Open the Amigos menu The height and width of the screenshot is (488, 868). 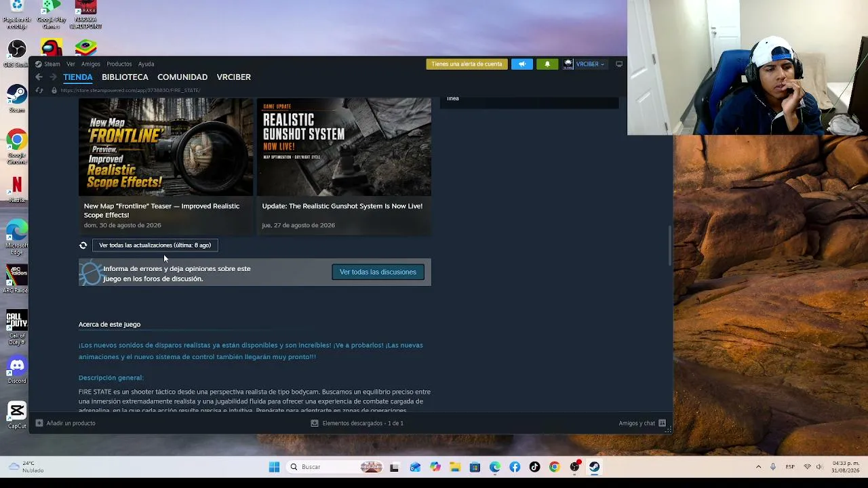91,64
